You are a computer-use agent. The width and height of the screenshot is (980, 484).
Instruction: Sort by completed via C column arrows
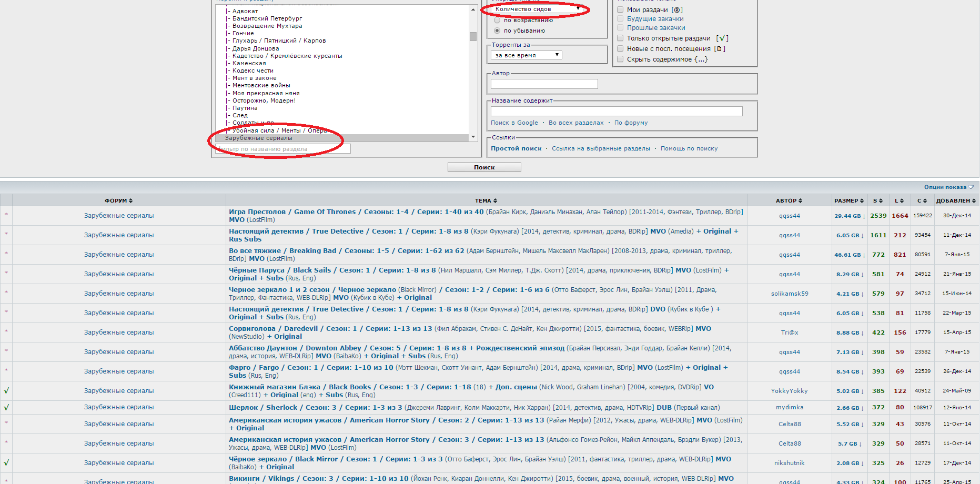coord(925,200)
